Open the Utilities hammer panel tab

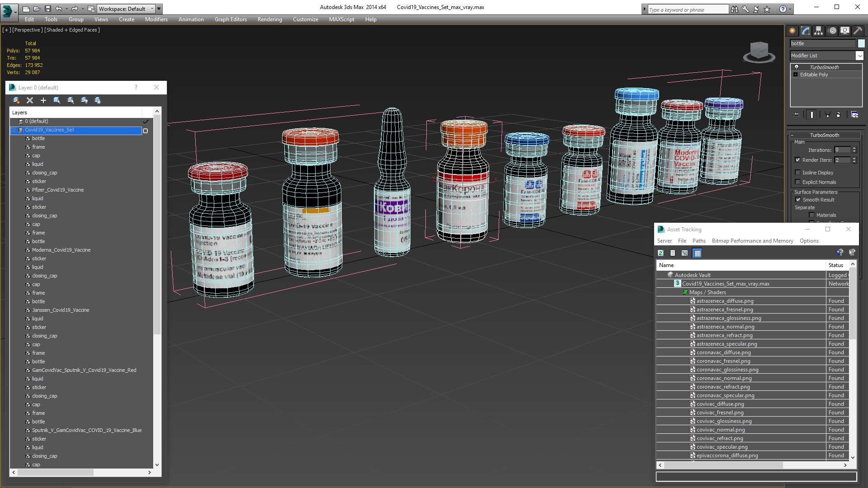click(x=858, y=31)
